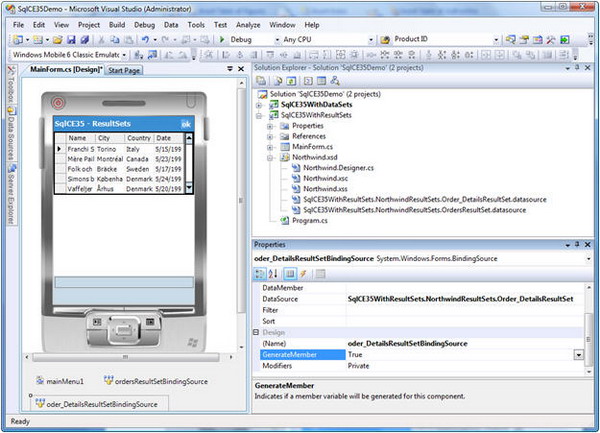
Task: Open the Debug configuration dropdown
Action: coord(277,40)
